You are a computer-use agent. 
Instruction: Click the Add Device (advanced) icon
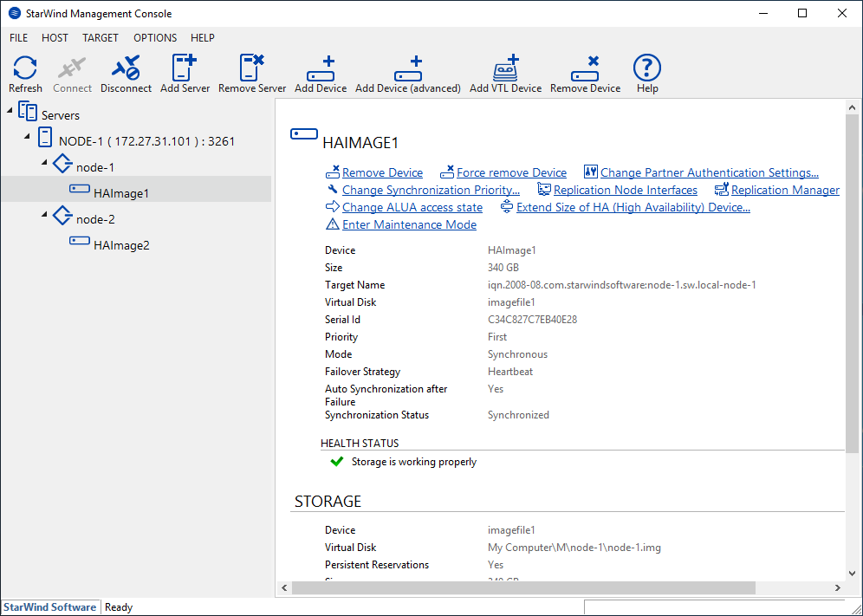pos(408,68)
